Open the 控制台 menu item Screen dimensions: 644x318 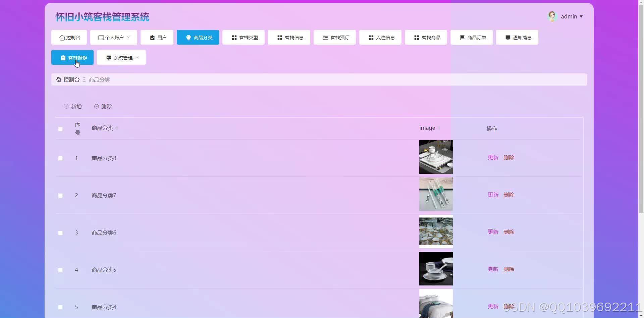pos(69,37)
